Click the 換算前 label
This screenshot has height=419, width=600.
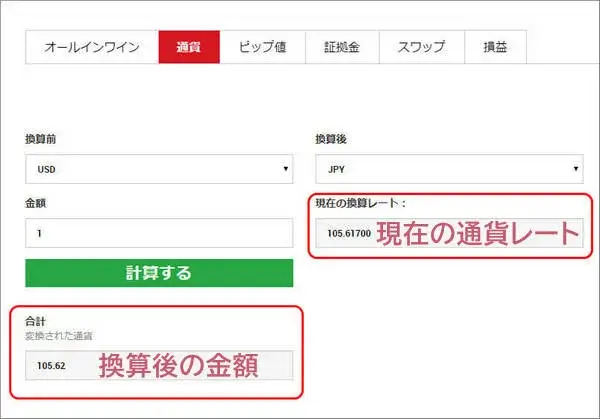41,139
